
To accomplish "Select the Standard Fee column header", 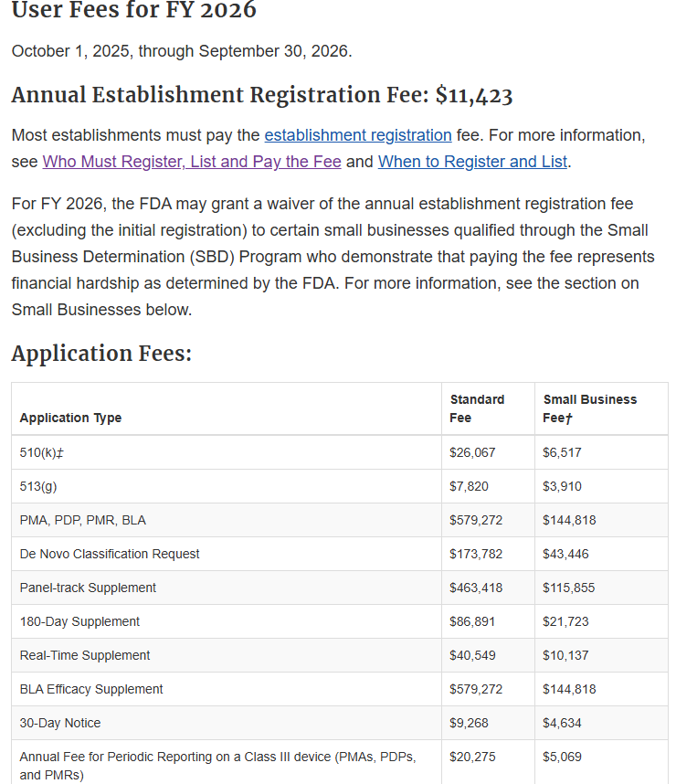I will (477, 408).
